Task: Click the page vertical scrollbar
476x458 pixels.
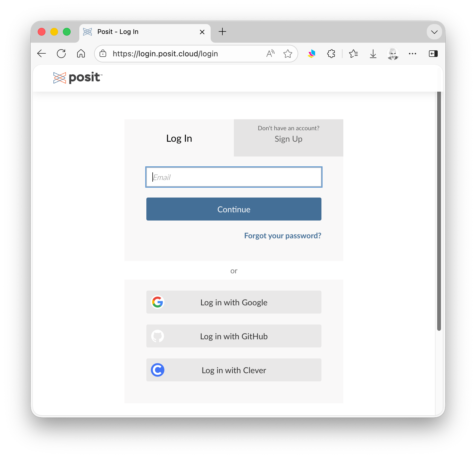Action: (439, 211)
